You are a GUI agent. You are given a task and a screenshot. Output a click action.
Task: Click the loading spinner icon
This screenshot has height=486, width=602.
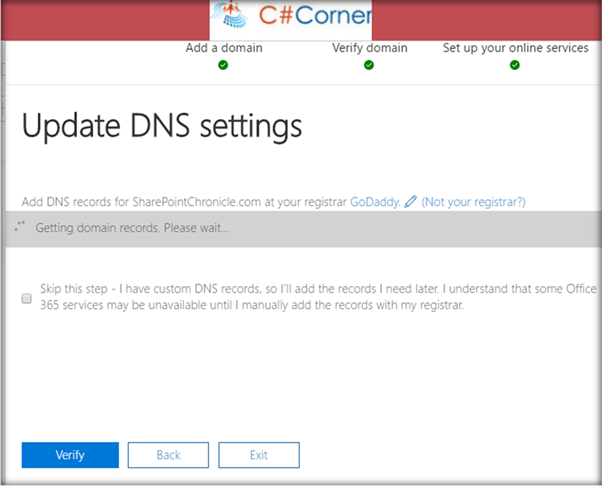[20, 226]
